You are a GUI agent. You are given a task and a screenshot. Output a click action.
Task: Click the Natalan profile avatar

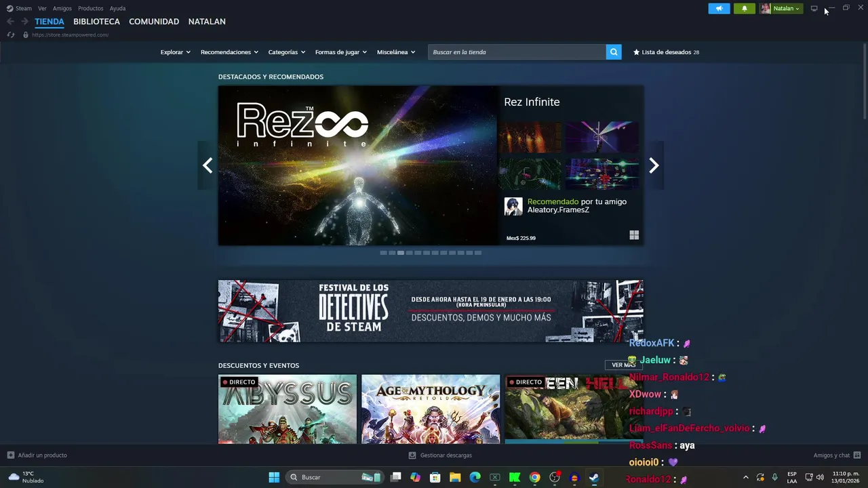(766, 8)
